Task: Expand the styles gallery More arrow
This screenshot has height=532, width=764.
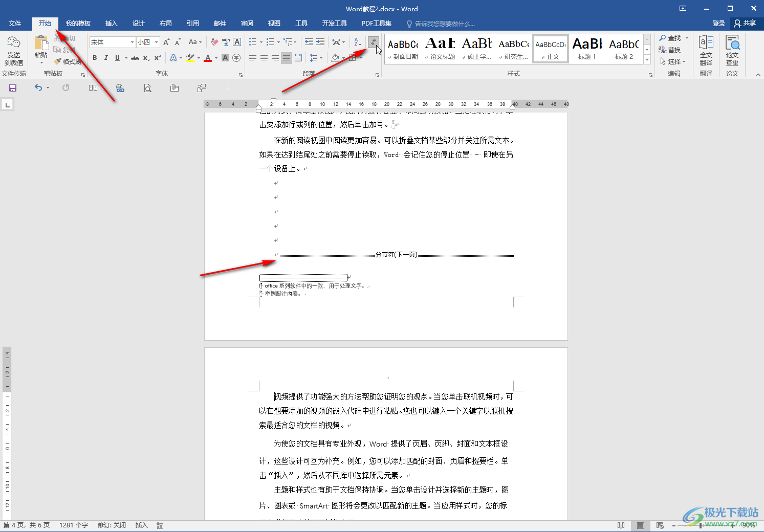Action: pos(647,60)
